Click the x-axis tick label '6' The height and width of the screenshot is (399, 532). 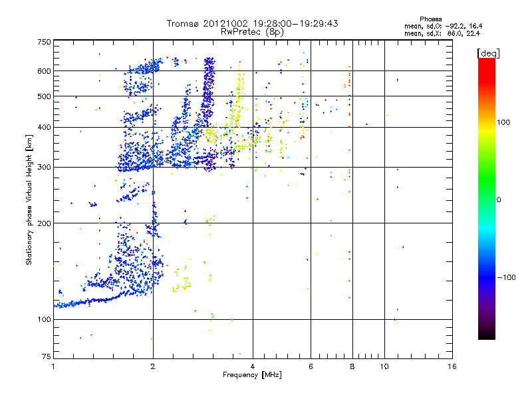pyautogui.click(x=311, y=366)
